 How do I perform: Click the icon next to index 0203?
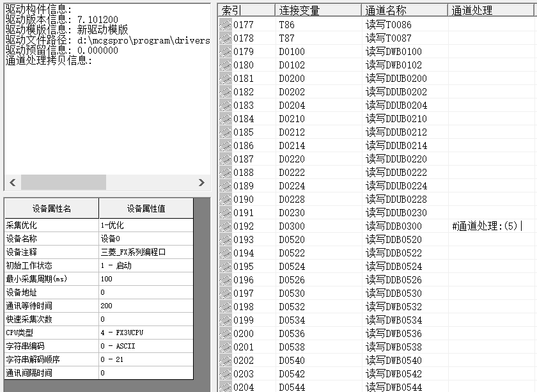pos(225,374)
